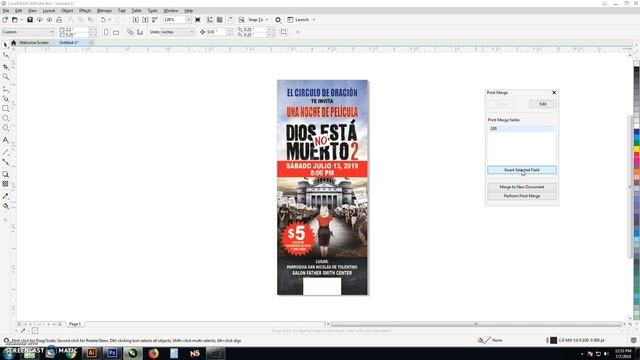640x360 pixels.
Task: Select the Freehand curve tool
Action: tap(6, 88)
